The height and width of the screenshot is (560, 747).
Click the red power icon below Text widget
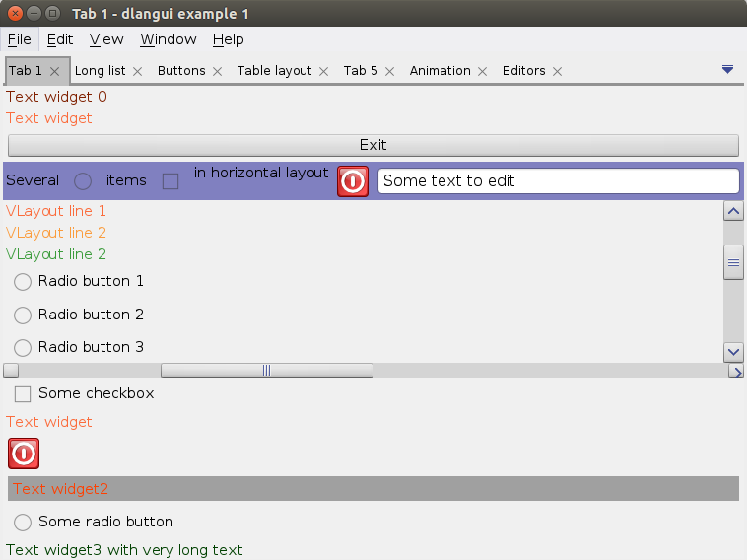[x=24, y=454]
